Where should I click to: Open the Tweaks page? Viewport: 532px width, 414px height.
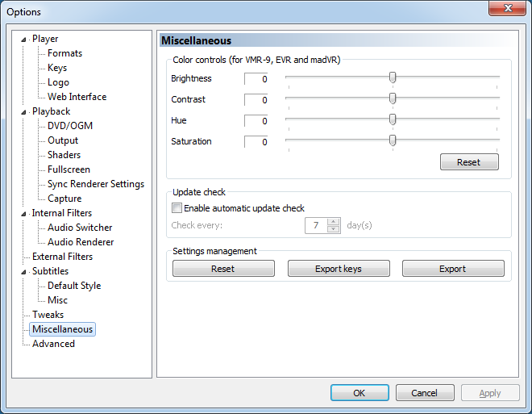pos(48,315)
